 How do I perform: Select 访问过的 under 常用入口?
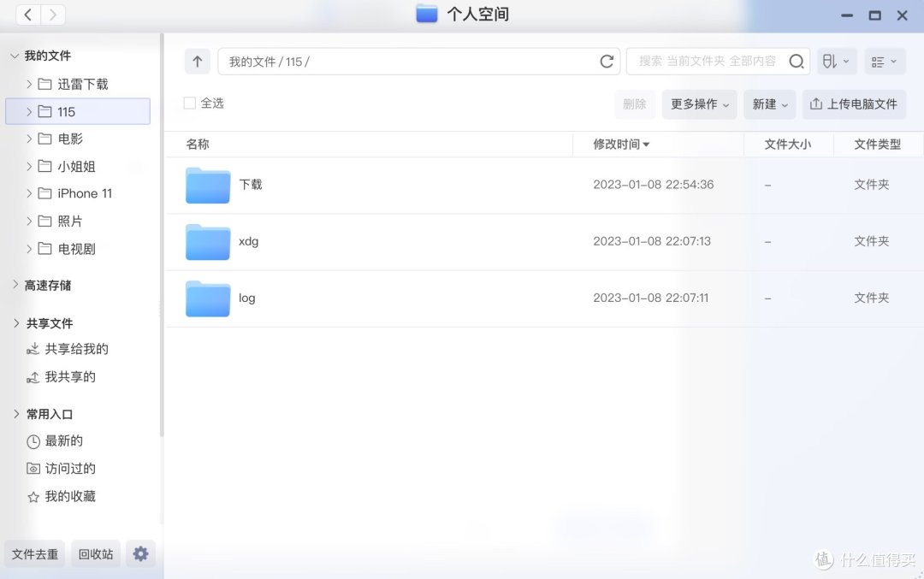[61, 468]
